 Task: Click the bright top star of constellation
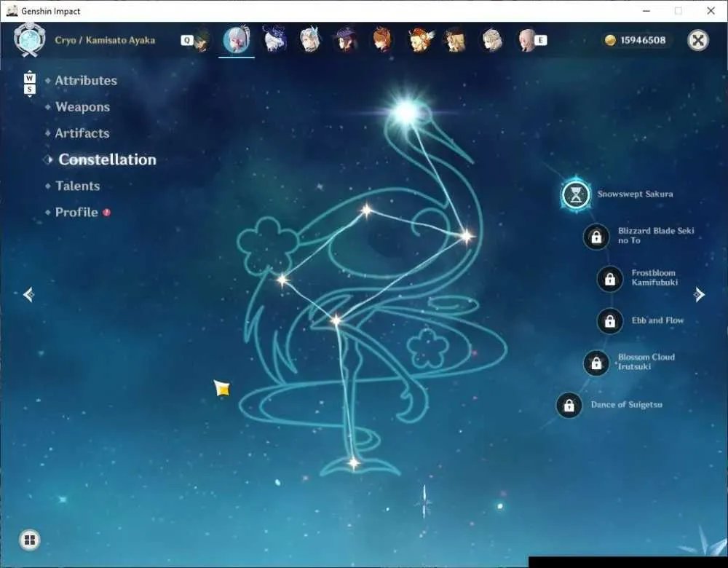pyautogui.click(x=406, y=112)
